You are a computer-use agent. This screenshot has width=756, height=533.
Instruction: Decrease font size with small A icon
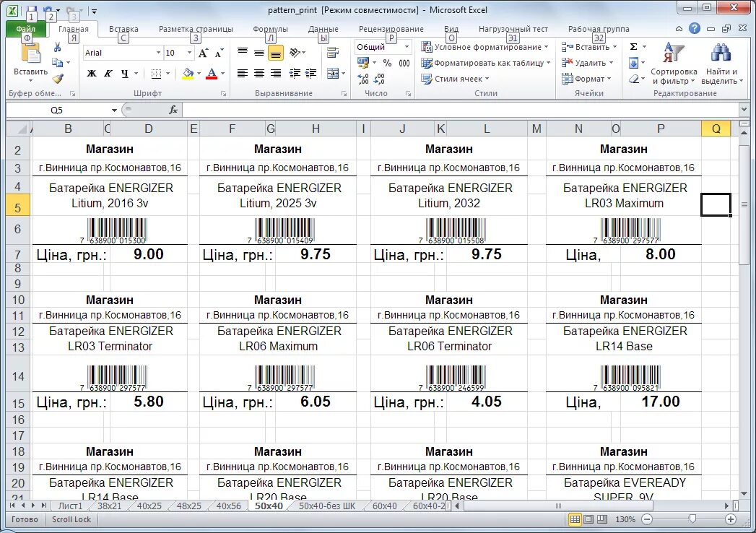point(219,53)
